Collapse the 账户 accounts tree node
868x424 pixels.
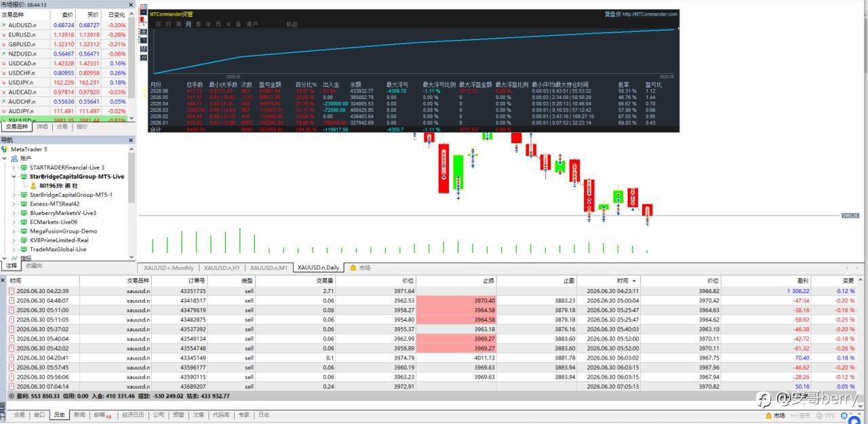point(5,158)
